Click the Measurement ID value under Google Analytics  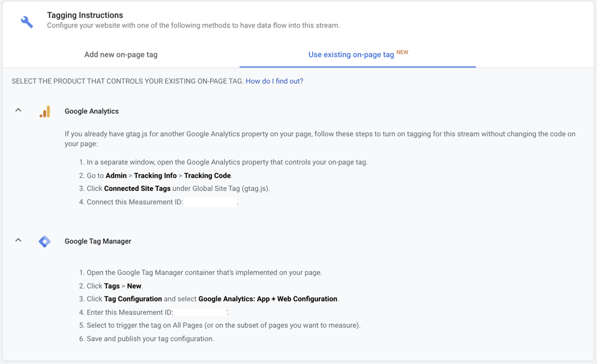tap(211, 202)
